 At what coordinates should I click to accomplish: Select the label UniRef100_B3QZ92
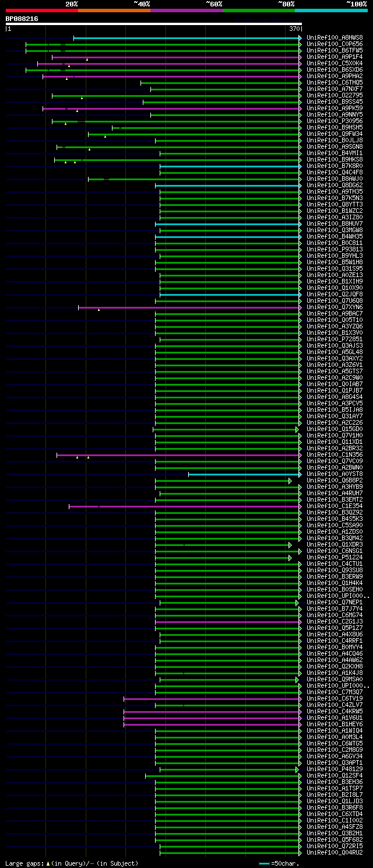click(335, 513)
